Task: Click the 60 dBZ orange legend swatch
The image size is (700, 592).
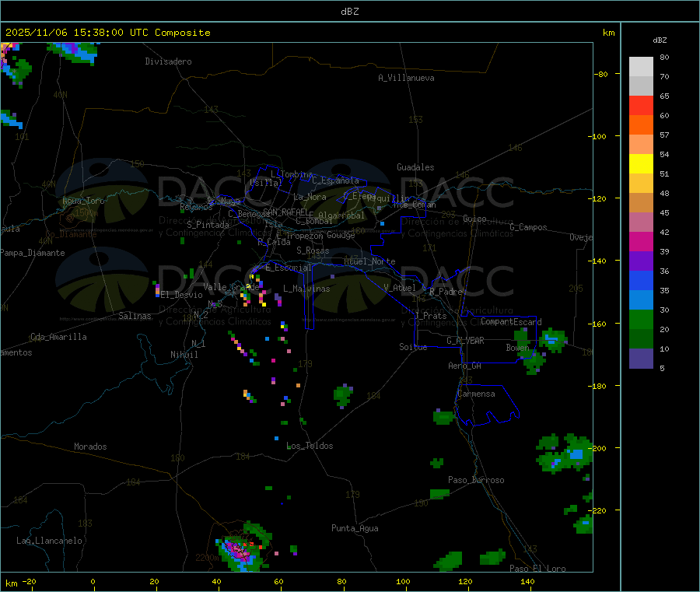Action: [x=641, y=124]
